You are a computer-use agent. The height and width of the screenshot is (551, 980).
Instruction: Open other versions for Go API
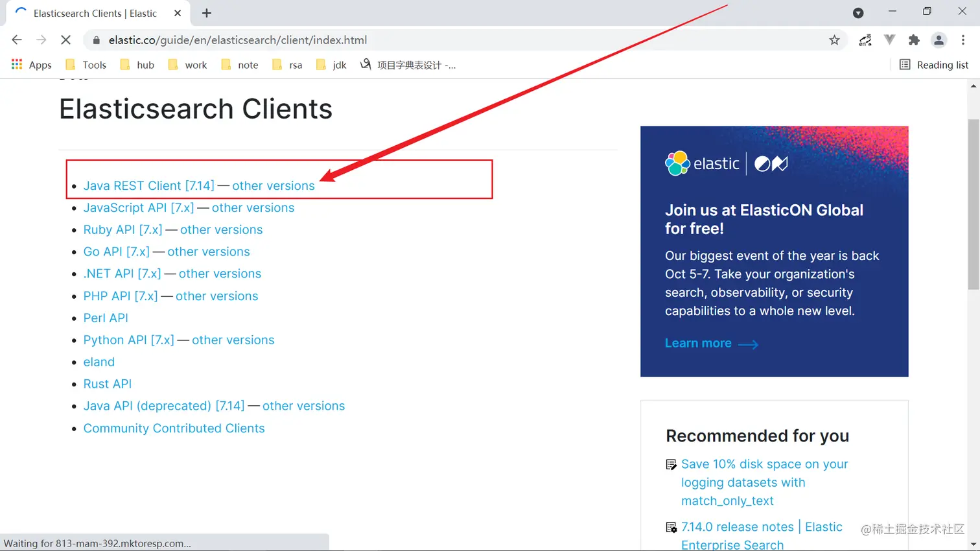[209, 252]
